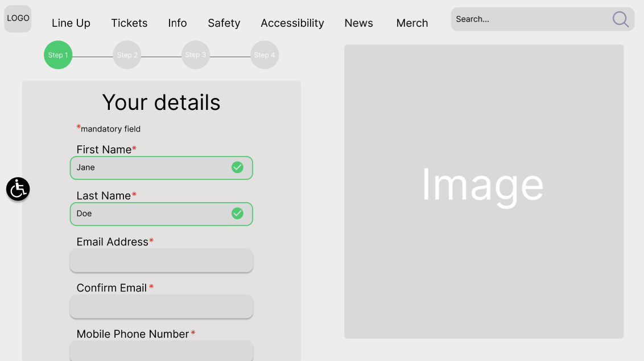Image resolution: width=644 pixels, height=361 pixels.
Task: Click the large Image placeholder
Action: point(484,191)
